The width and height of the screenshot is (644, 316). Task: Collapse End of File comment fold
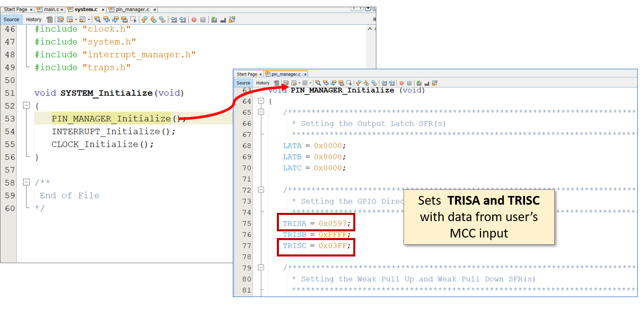point(26,183)
